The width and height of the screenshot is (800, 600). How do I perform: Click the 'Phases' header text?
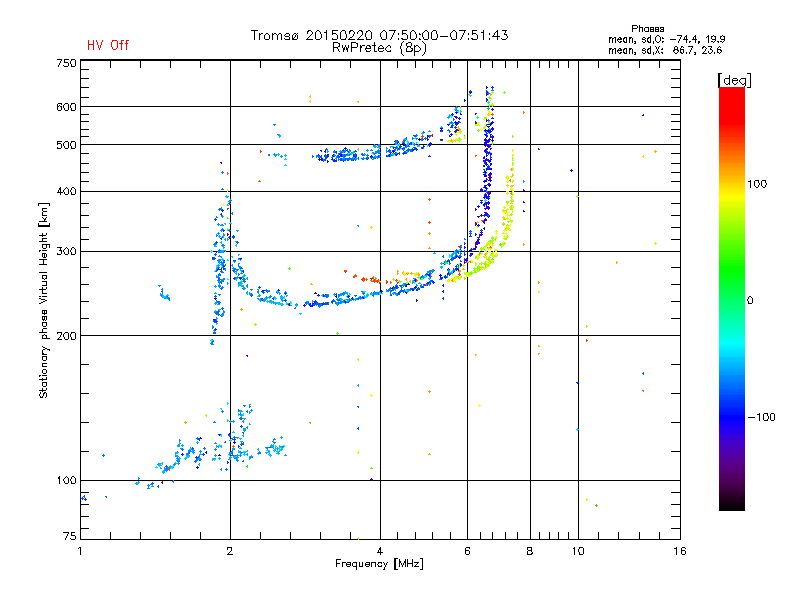point(647,29)
